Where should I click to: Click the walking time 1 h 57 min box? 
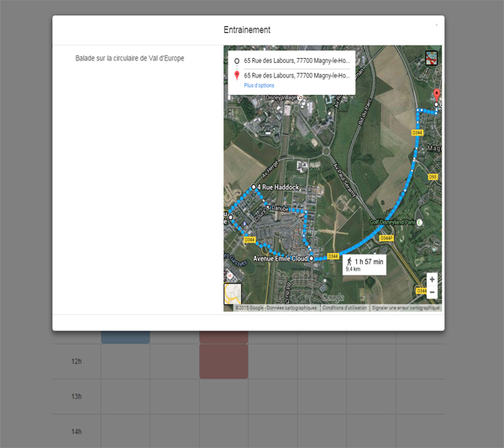363,265
